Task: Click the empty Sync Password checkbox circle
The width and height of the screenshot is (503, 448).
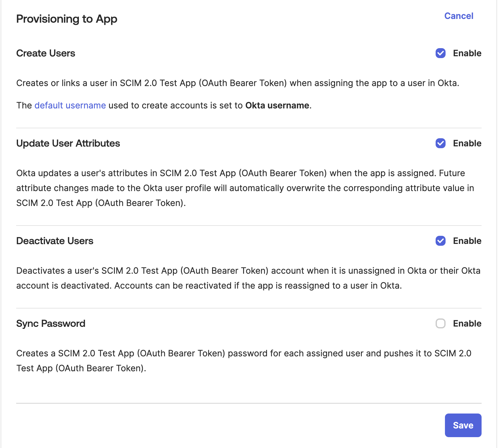Action: click(x=441, y=324)
